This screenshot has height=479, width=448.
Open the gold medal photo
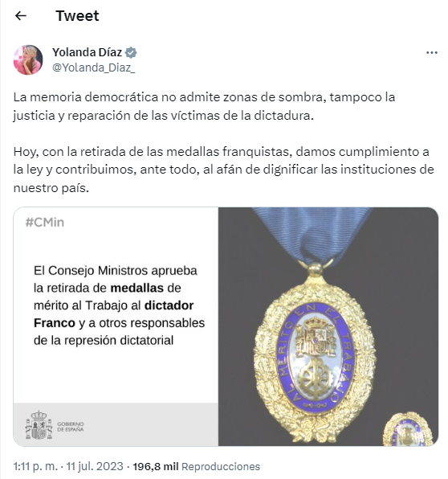pos(328,326)
